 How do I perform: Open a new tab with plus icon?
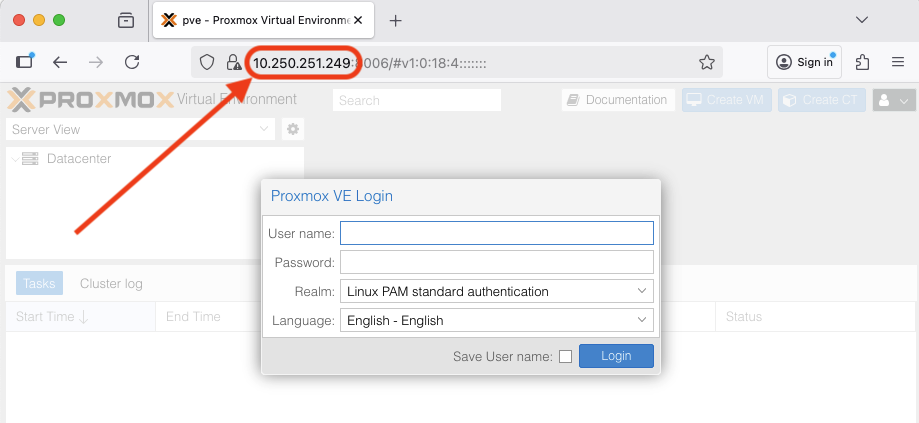coord(395,20)
